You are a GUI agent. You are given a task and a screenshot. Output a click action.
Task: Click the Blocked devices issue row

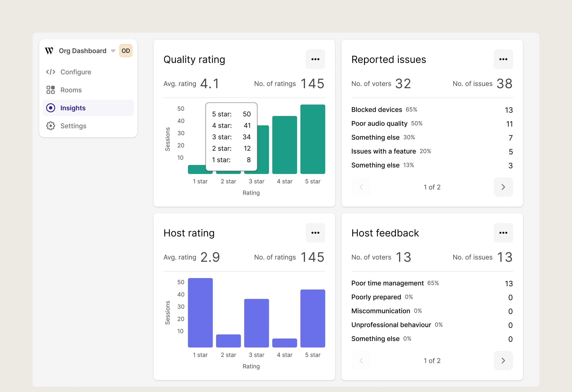432,110
